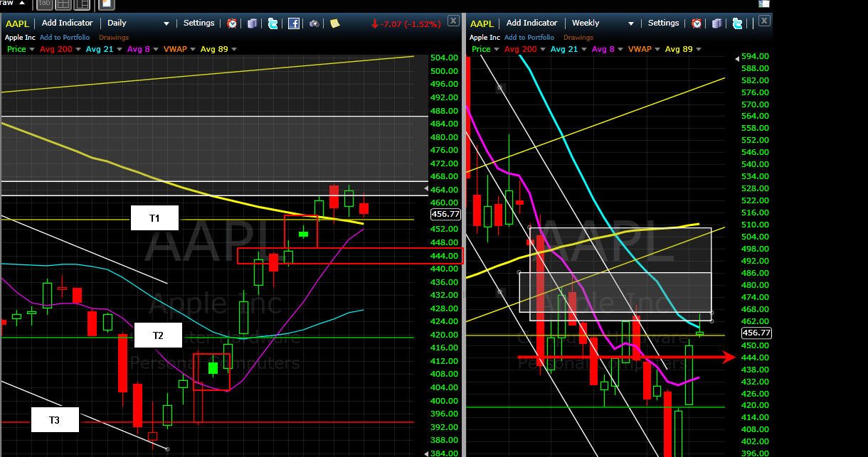Share Weekly chart via Twitter icon
868x457 pixels.
pyautogui.click(x=737, y=23)
